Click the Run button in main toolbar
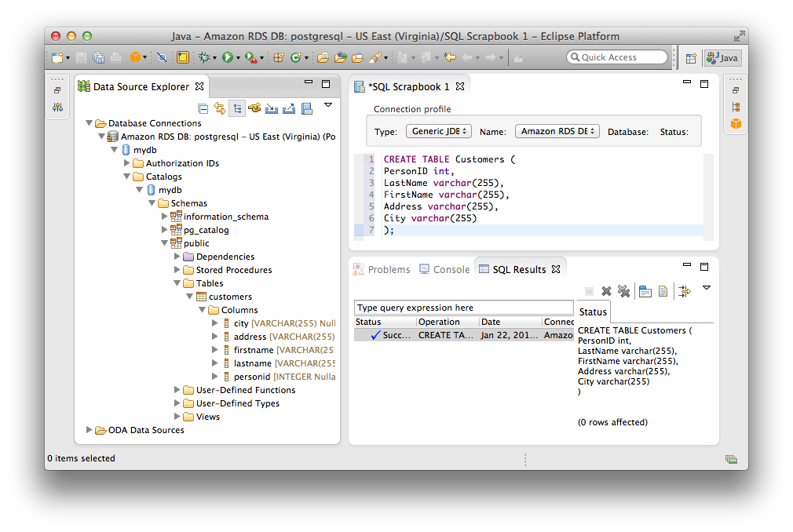The width and height of the screenshot is (793, 532). (x=227, y=57)
